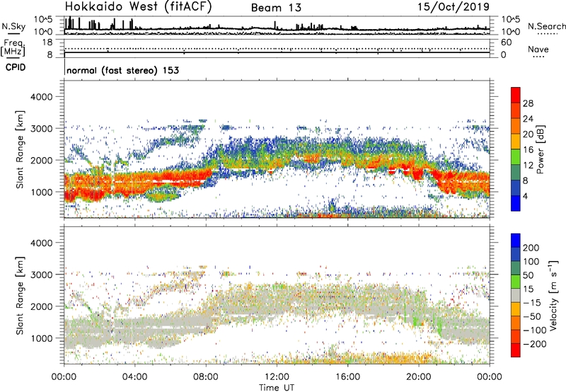566x392 pixels.
Task: Click the 'normal (fast stereo) 153' mode text
Action: click(122, 70)
